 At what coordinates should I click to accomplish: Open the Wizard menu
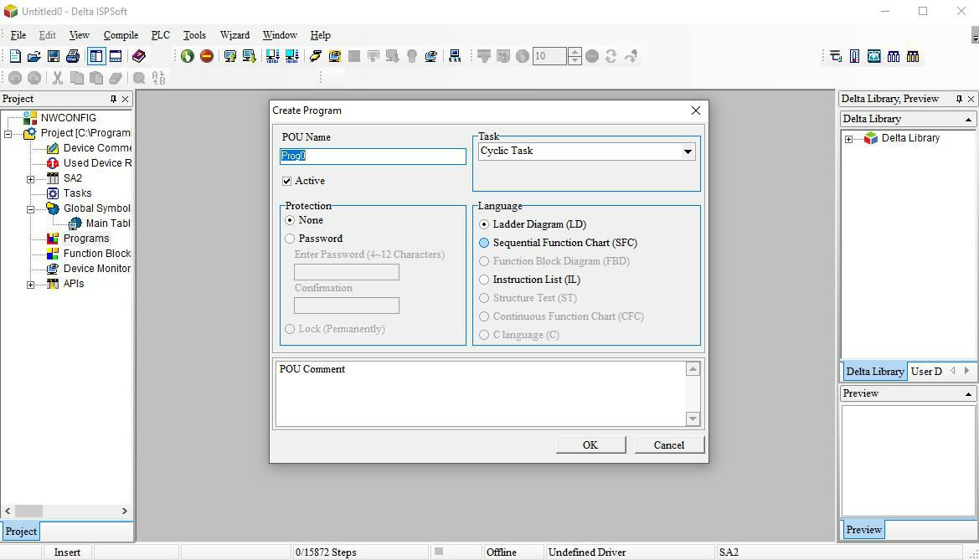click(234, 35)
